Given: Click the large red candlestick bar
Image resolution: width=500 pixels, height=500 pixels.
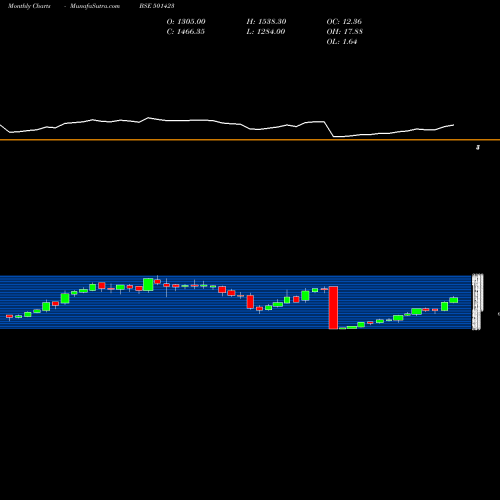Looking at the screenshot, I should tap(333, 308).
